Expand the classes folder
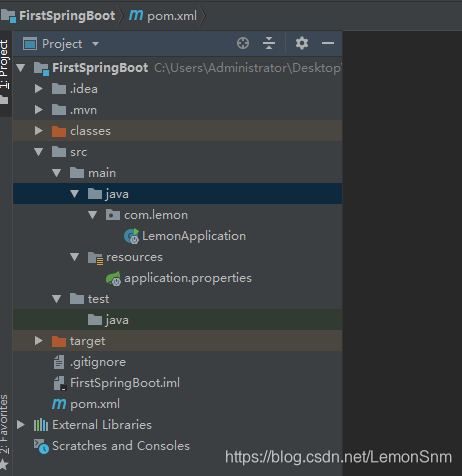Image resolution: width=462 pixels, height=476 pixels. tap(39, 131)
